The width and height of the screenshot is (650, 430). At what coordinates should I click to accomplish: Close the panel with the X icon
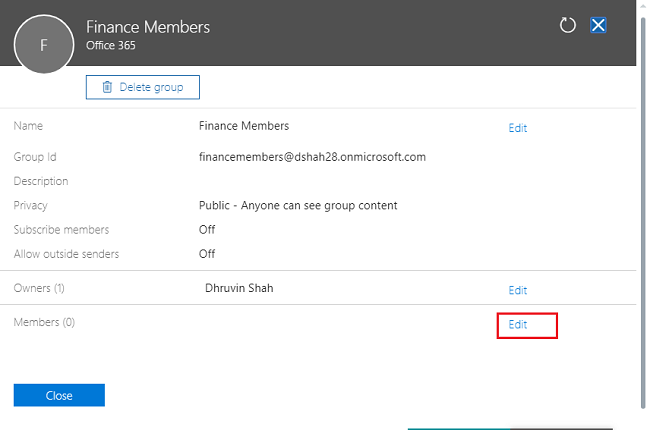[598, 25]
